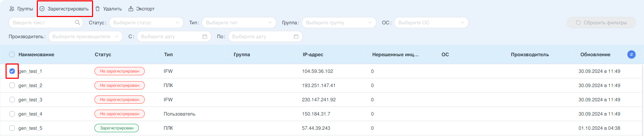Click the Экспорт share icon
This screenshot has width=644, height=136.
tap(131, 9)
